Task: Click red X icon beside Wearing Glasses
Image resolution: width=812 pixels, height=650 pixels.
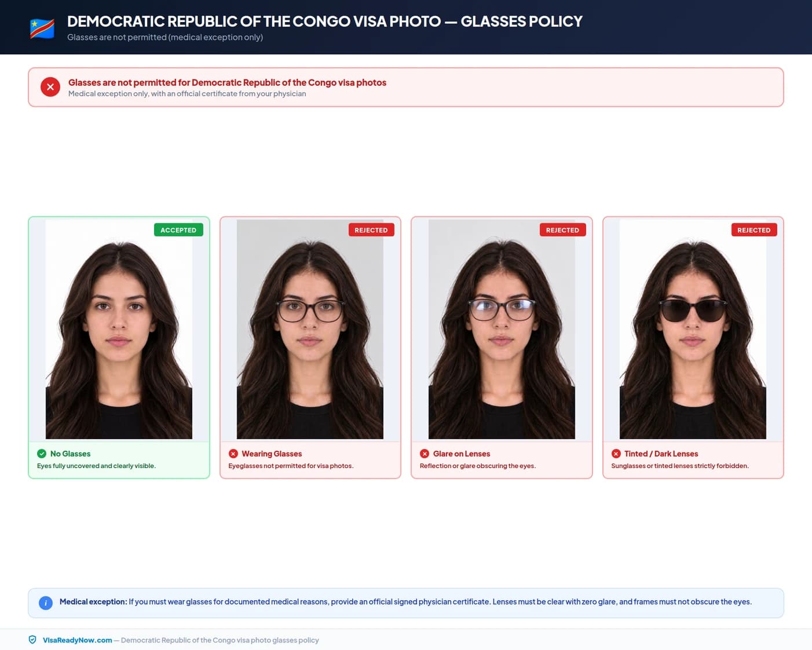Action: pyautogui.click(x=233, y=454)
